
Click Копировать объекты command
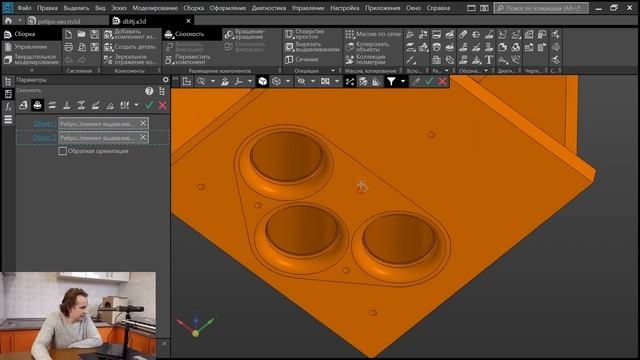click(368, 47)
